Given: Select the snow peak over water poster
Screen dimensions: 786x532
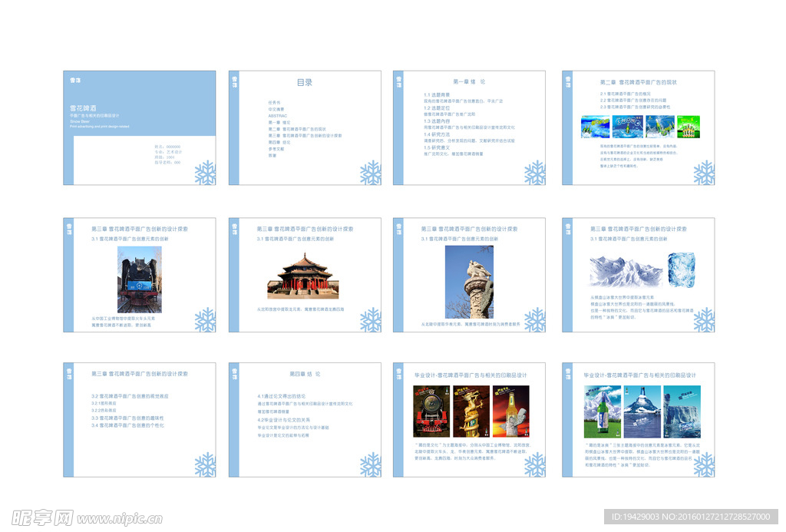Looking at the screenshot, I should tap(642, 411).
